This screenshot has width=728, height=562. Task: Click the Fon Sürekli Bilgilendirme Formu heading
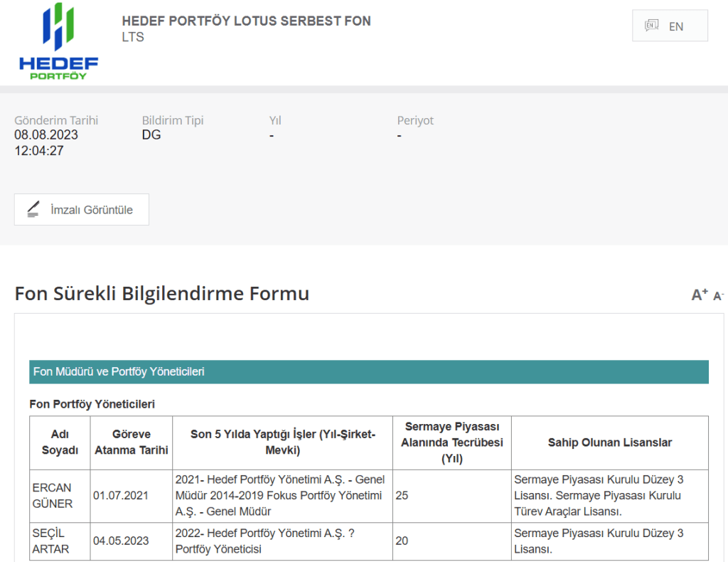pyautogui.click(x=162, y=294)
